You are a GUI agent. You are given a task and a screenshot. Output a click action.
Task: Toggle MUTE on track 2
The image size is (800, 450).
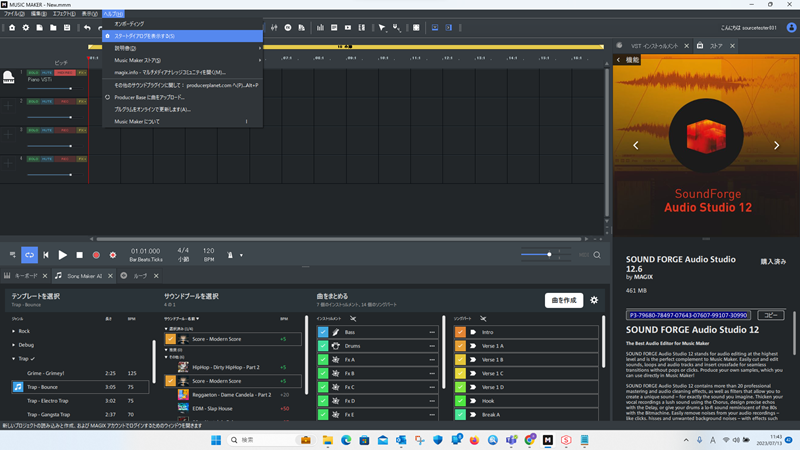(x=47, y=102)
